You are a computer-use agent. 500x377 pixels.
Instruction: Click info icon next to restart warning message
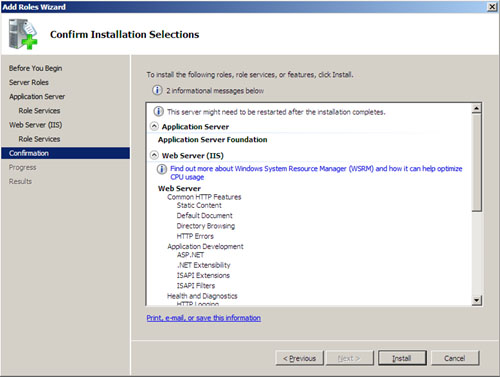click(158, 111)
